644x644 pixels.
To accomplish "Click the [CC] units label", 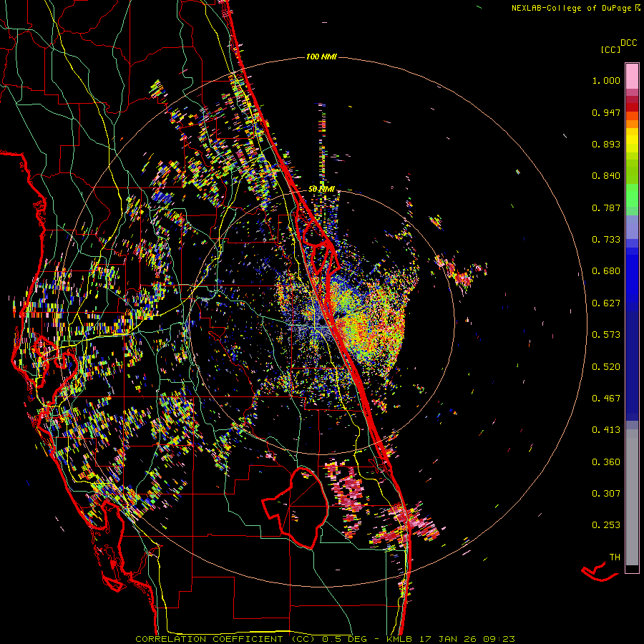I will coord(611,49).
